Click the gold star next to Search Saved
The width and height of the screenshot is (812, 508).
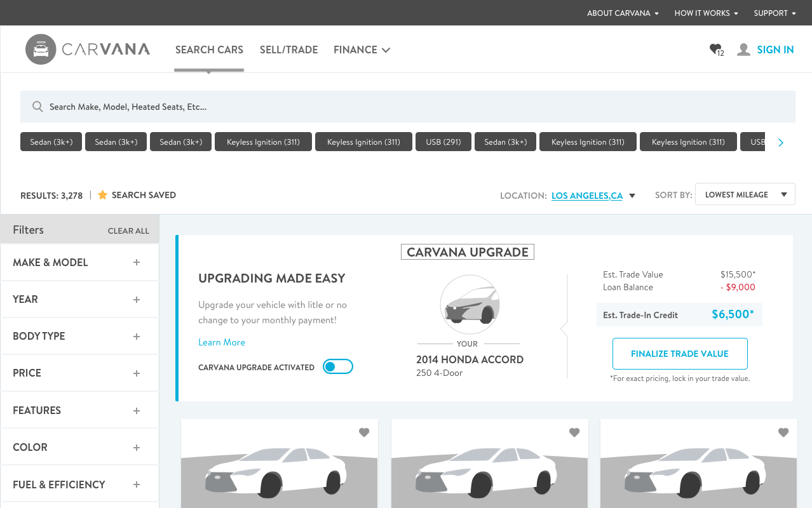tap(102, 195)
